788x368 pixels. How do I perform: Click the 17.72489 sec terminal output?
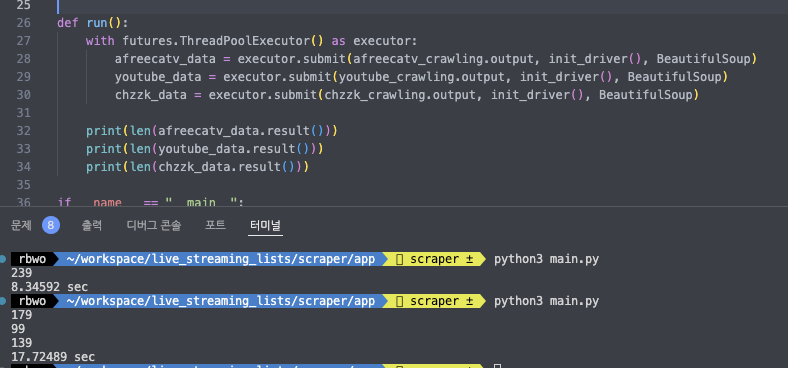(x=53, y=357)
